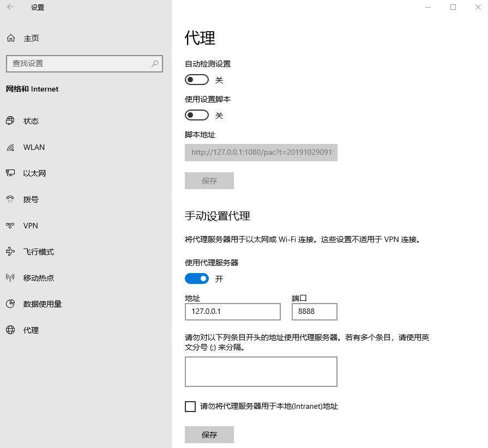Click the 保存 button under 手动设置代理

click(209, 434)
